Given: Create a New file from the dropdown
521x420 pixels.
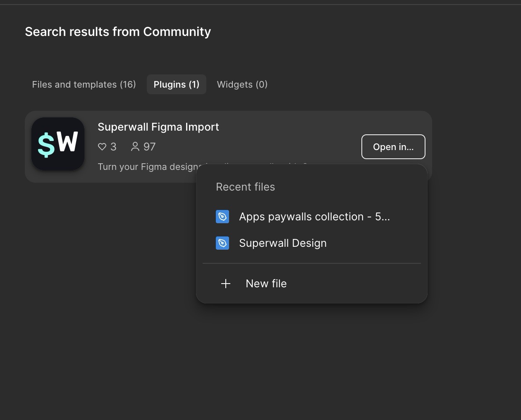Looking at the screenshot, I should tap(266, 284).
